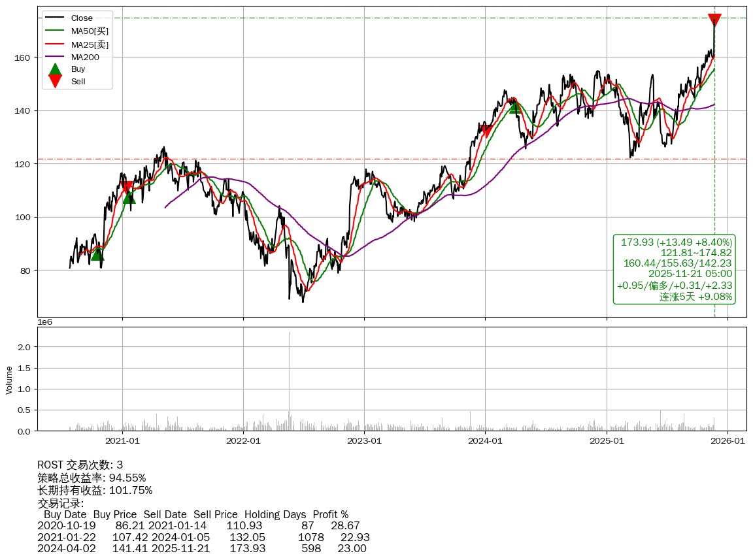
Task: Select the October 2020 Buy marker near 86
Action: coord(97,254)
